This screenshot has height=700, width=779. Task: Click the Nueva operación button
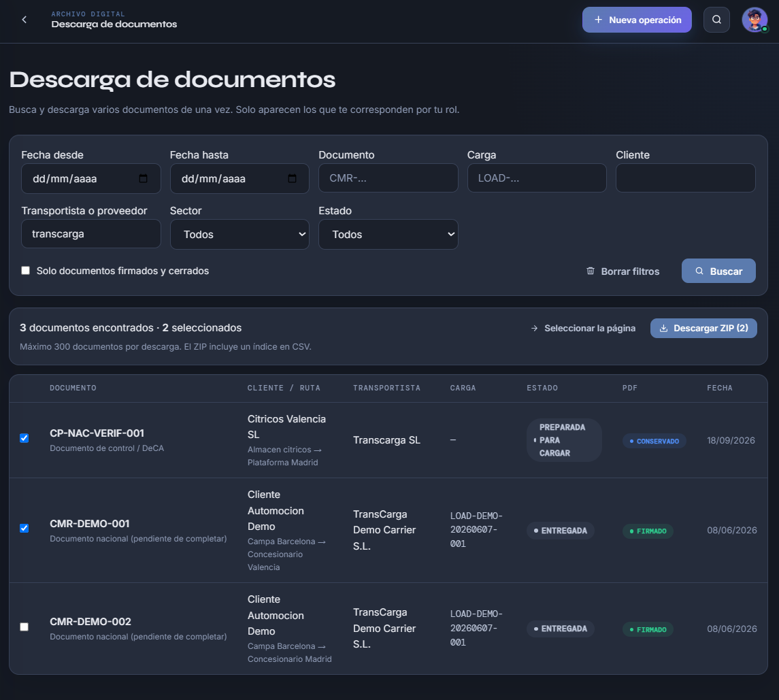(637, 20)
